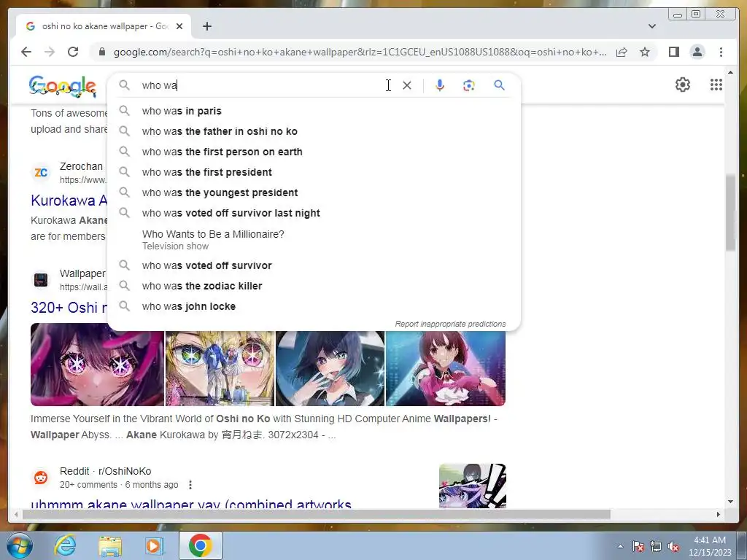Choose 'who was voted off survivor last night'
Image resolution: width=747 pixels, height=560 pixels.
coord(314,214)
